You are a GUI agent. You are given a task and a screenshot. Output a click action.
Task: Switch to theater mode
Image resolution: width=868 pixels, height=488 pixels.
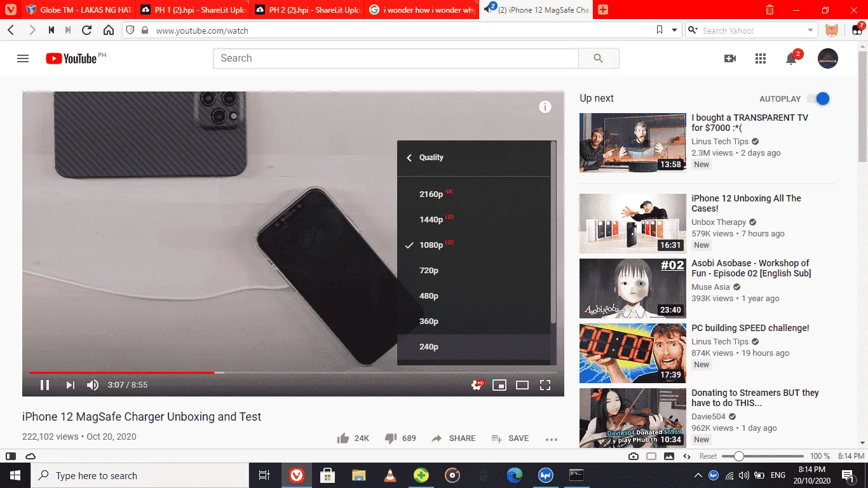point(522,385)
